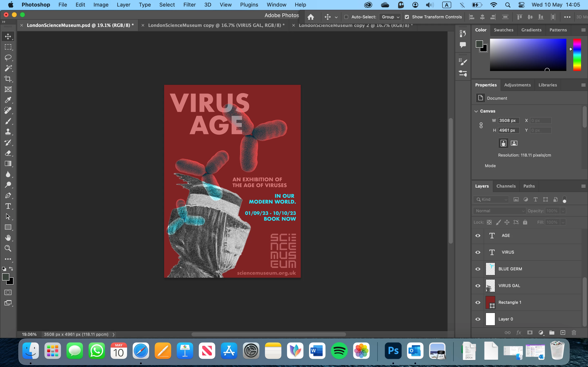Collapse the Canvas section
The height and width of the screenshot is (367, 588).
(476, 111)
